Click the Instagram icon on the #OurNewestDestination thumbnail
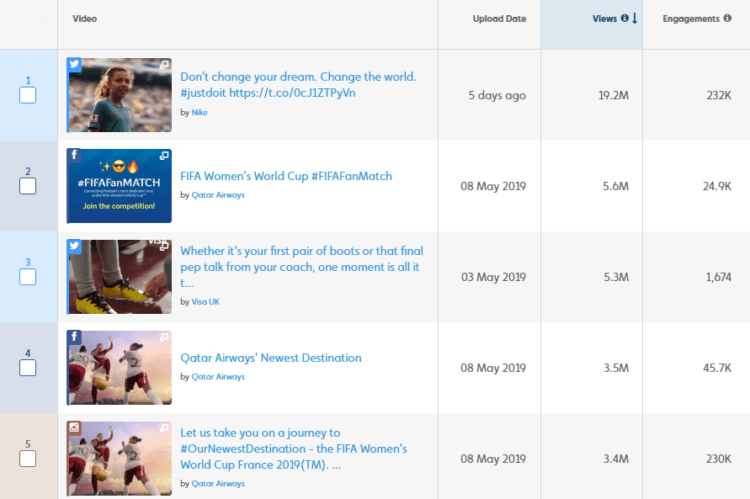 (x=74, y=428)
